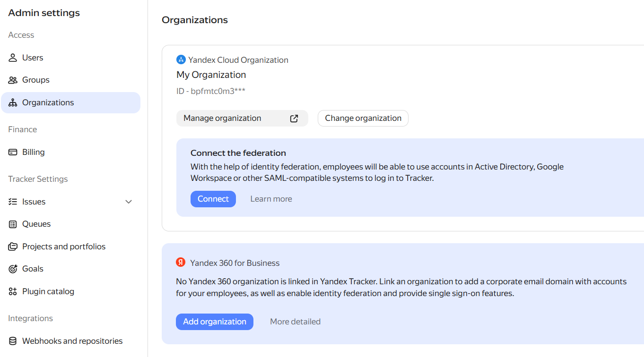The height and width of the screenshot is (357, 644).
Task: Open Queues settings
Action: pyautogui.click(x=71, y=224)
